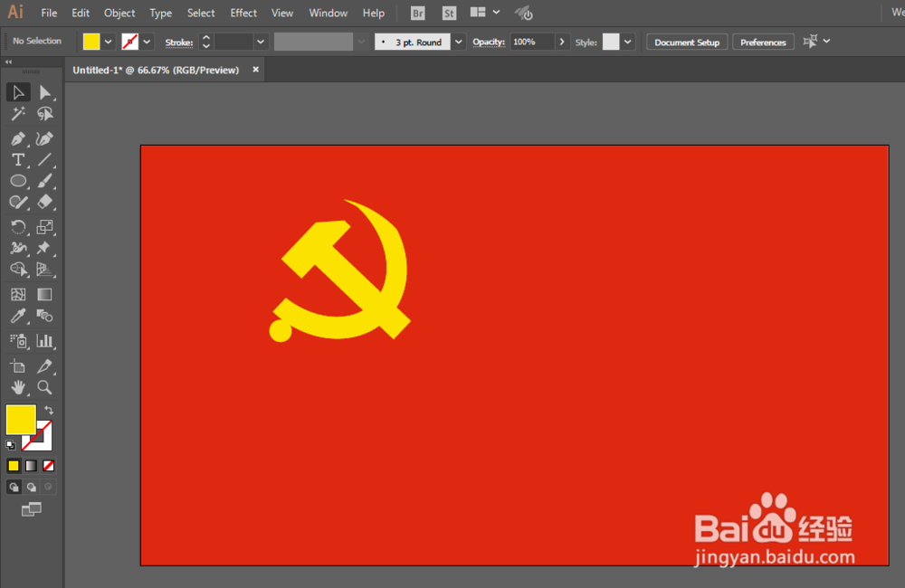This screenshot has height=588, width=905.
Task: Reset default fill and stroke
Action: [x=10, y=445]
